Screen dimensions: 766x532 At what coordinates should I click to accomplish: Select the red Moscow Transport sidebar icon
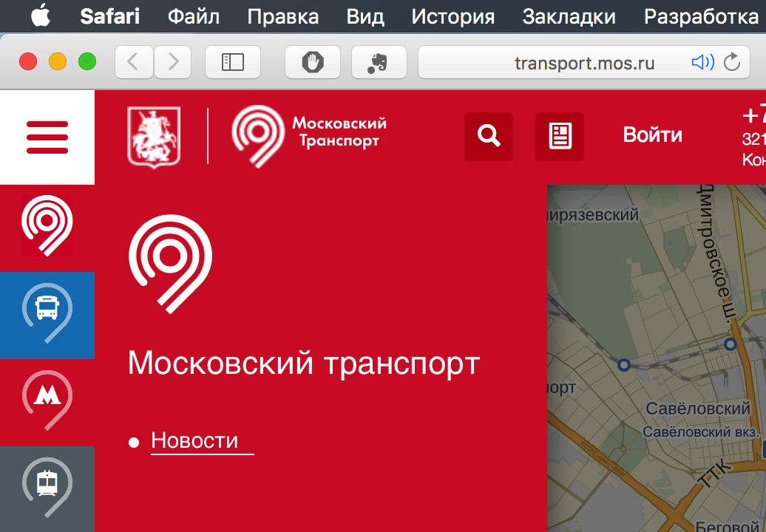click(47, 228)
